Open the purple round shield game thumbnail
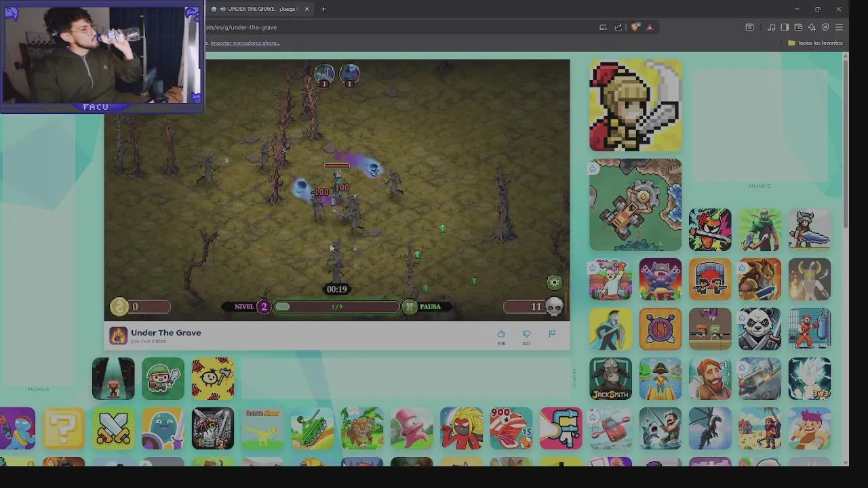Screen dimensions: 868x488 tap(660, 329)
